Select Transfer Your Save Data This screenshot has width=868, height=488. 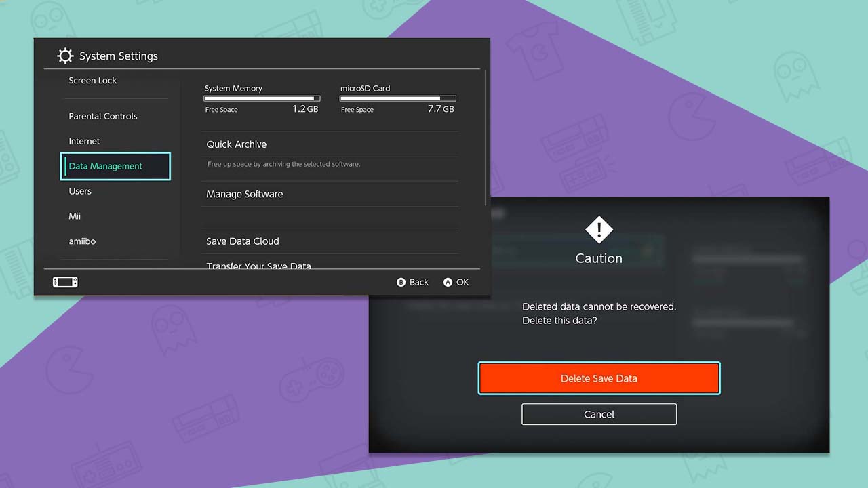(x=259, y=266)
